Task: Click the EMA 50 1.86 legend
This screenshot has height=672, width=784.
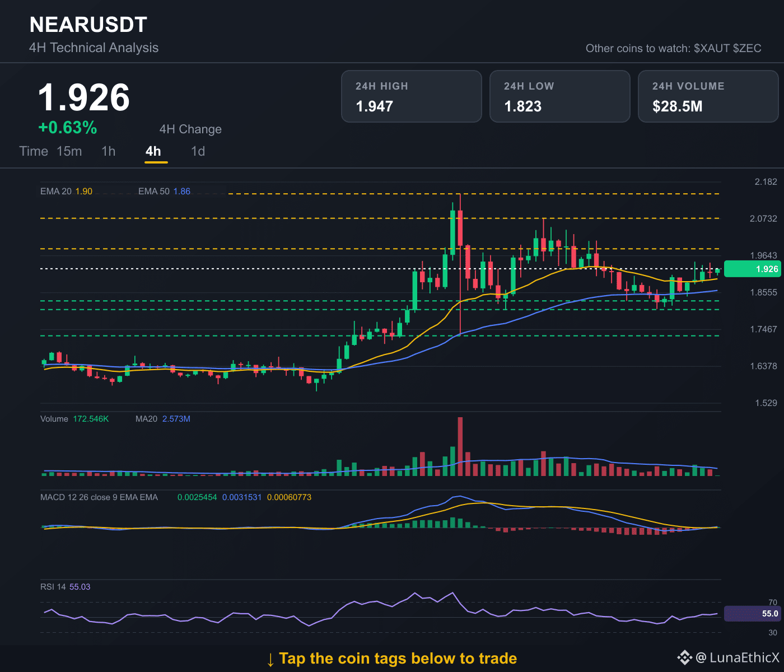Action: click(x=164, y=192)
